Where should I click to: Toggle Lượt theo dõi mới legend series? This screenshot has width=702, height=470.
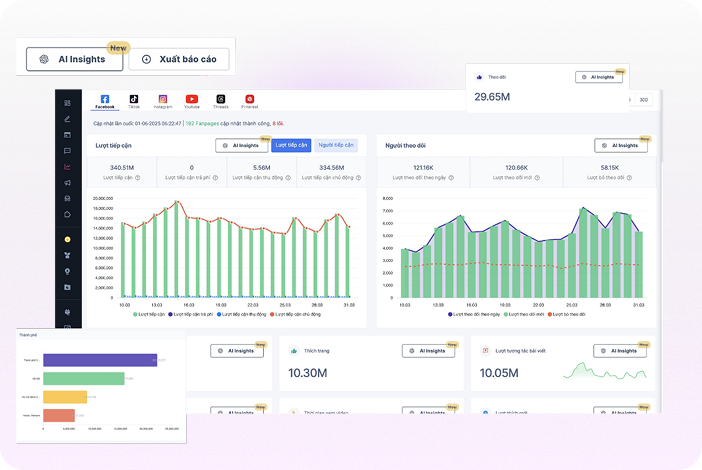524,314
